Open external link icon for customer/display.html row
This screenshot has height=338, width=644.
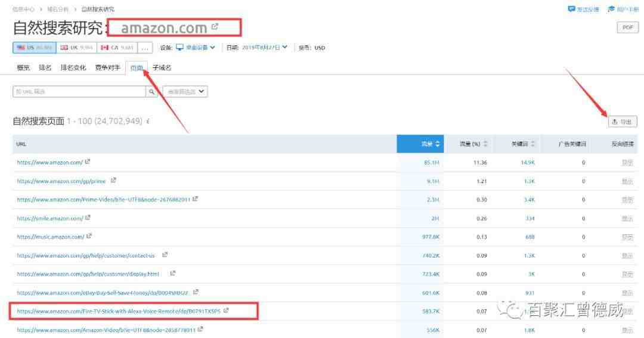tap(172, 273)
